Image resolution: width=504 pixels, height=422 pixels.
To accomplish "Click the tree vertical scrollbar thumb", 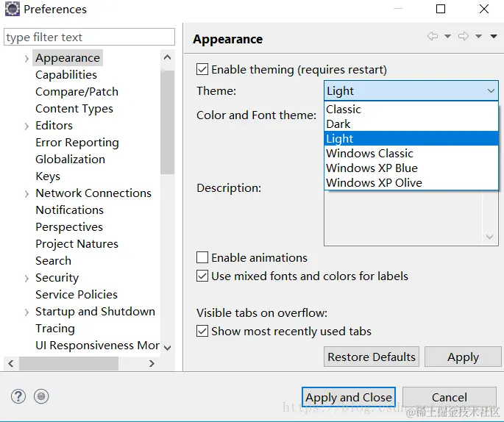I will [168, 122].
